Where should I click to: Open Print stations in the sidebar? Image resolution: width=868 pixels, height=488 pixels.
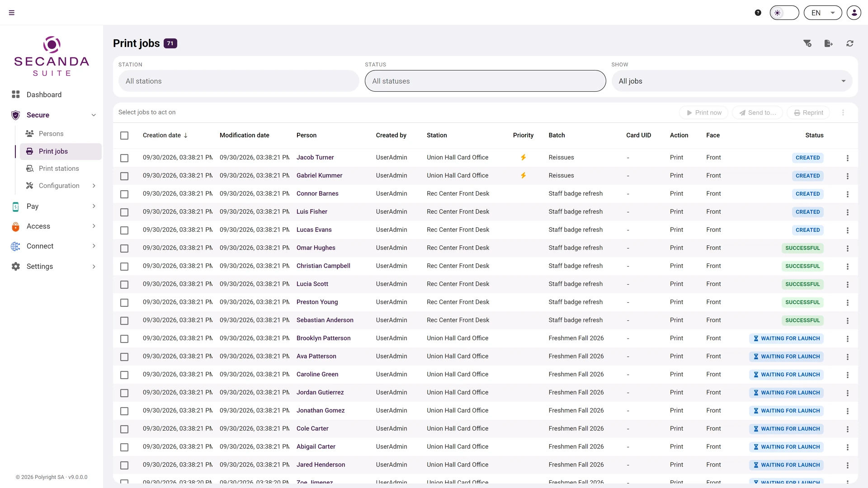61,169
